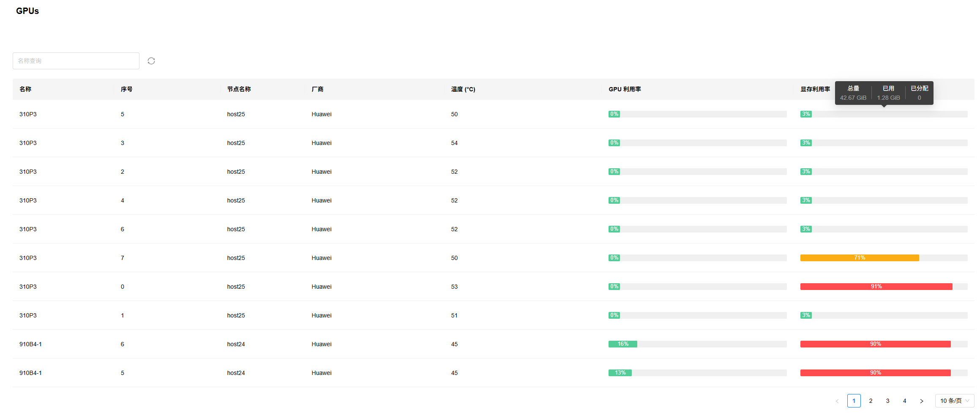
Task: Click the 16% GPU utilization bar
Action: coord(623,344)
